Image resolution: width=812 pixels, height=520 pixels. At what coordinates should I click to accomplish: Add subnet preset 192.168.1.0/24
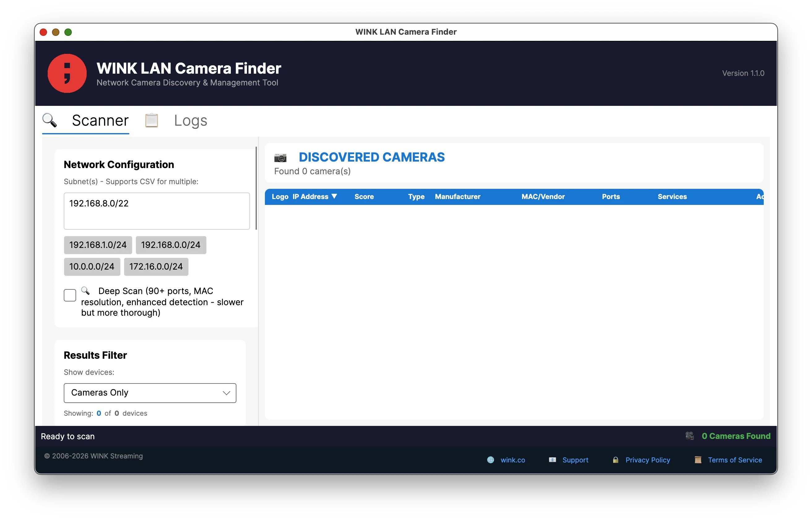[98, 245]
